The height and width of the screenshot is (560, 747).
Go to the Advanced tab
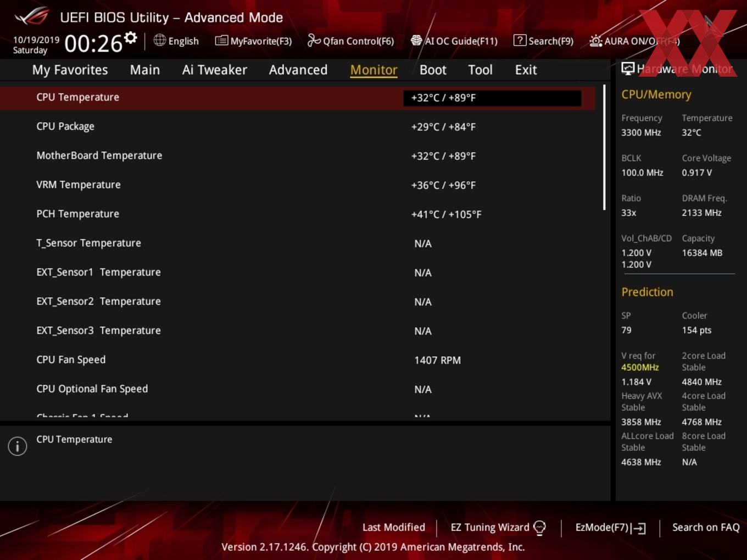tap(298, 70)
